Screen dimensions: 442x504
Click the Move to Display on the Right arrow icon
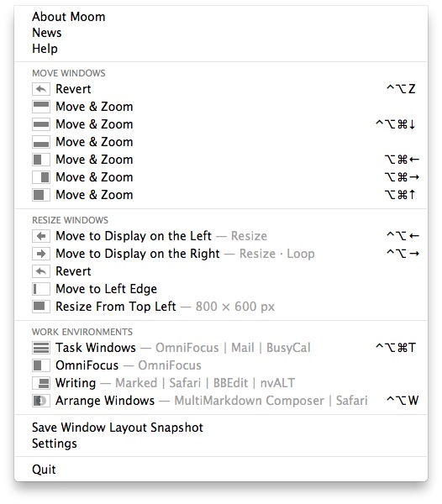pos(41,254)
